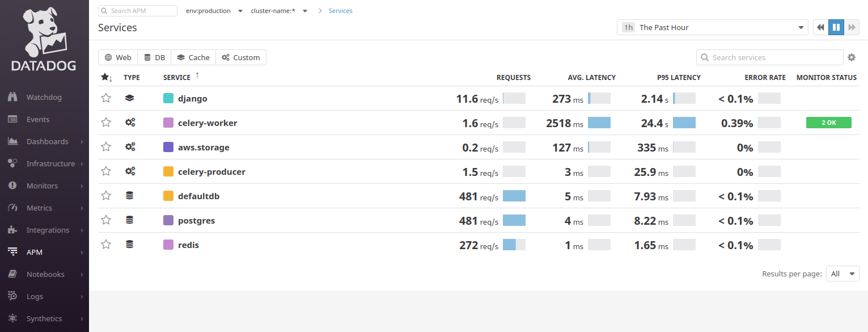Click the Dashboards chart icon
Screen dimensions: 868x332
tap(12, 141)
